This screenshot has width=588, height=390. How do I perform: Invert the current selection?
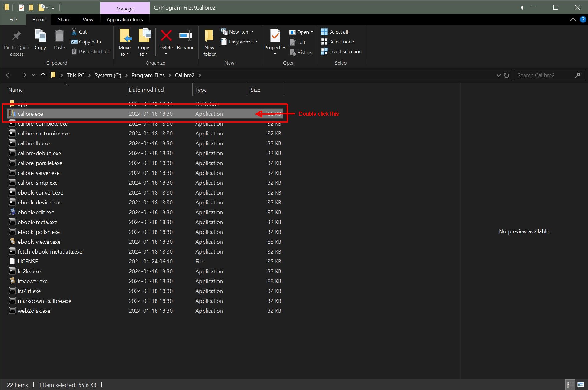[x=341, y=51]
